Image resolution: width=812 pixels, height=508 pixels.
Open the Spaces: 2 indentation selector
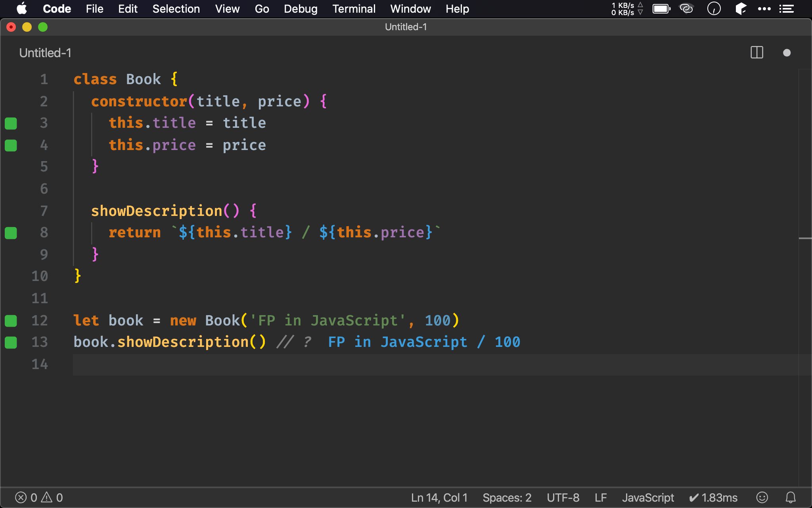coord(507,497)
